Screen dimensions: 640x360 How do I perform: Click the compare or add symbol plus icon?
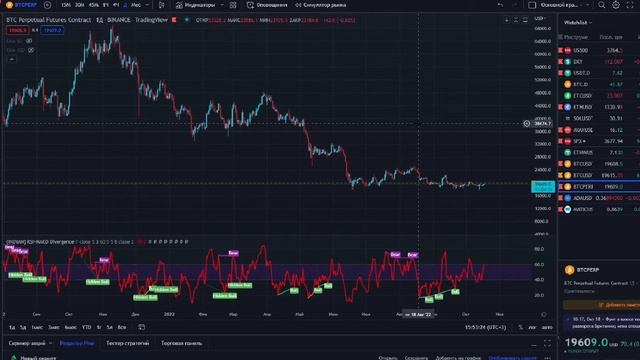[47, 5]
